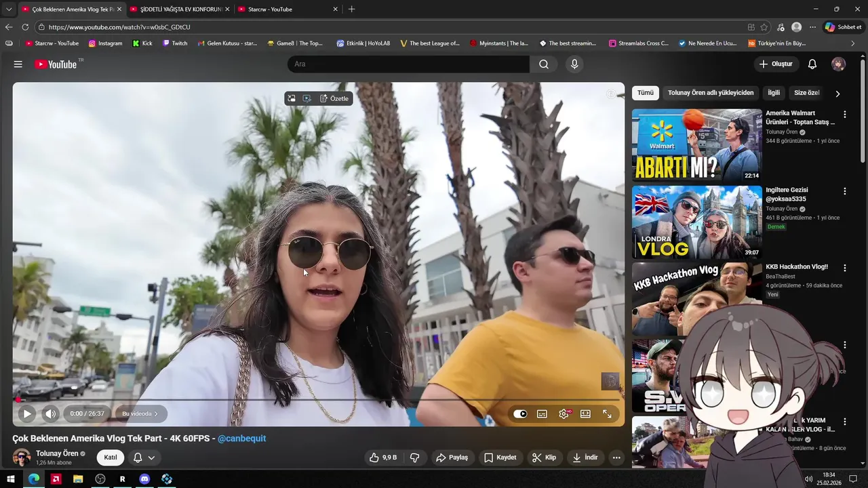
Task: Switch to Starcrw - YouTube browser tab
Action: [x=288, y=9]
